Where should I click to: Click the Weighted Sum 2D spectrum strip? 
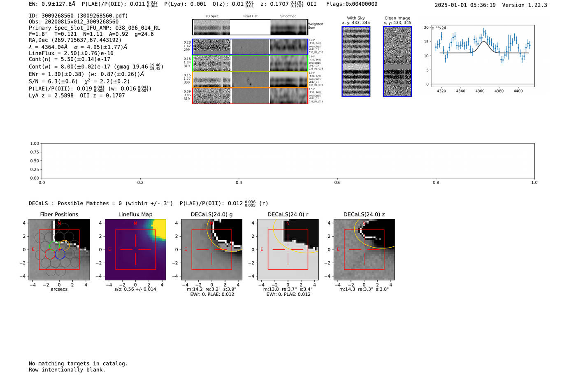[250, 27]
